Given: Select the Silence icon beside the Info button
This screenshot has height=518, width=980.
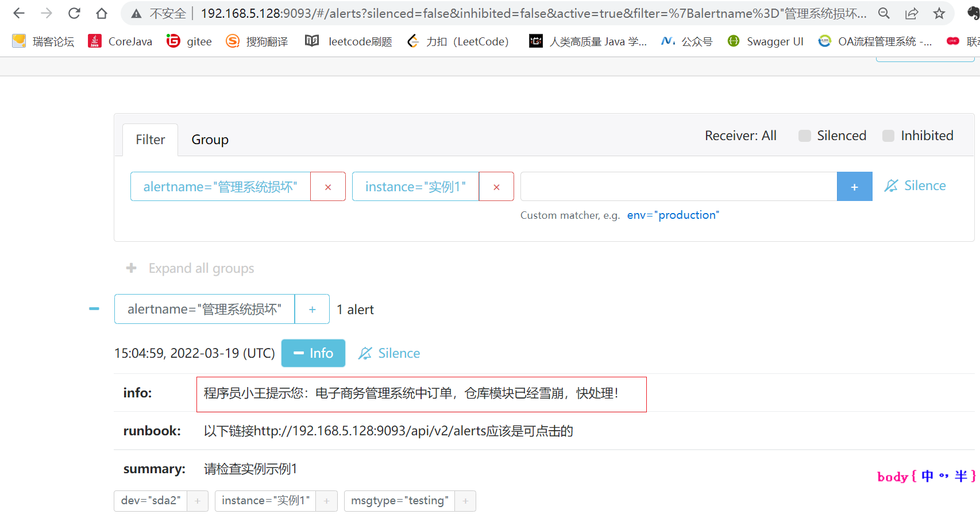Looking at the screenshot, I should pos(365,353).
